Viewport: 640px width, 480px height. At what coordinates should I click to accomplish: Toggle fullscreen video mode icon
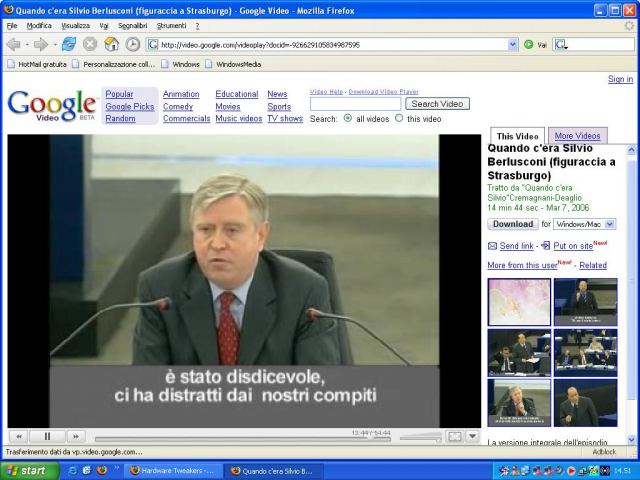pos(455,437)
